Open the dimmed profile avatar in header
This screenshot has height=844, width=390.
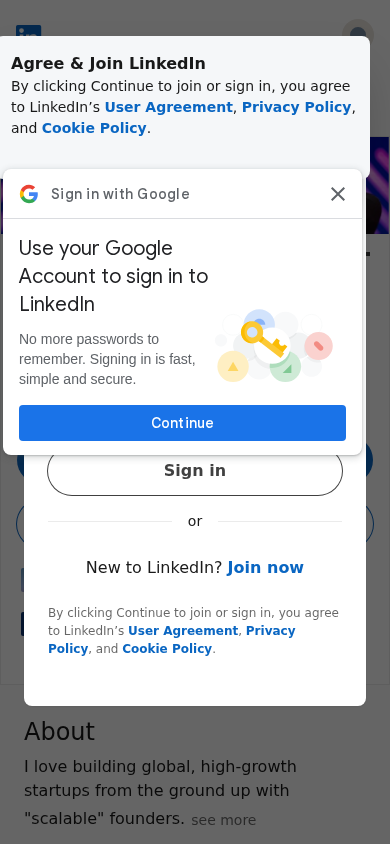[358, 29]
